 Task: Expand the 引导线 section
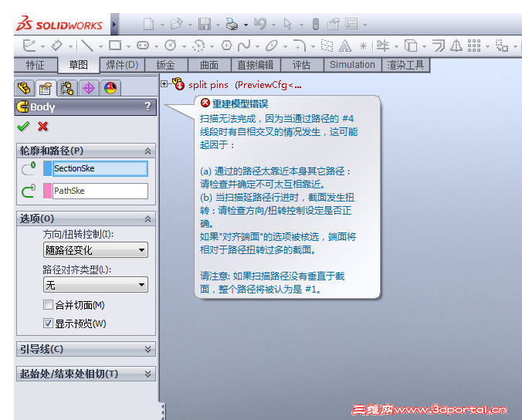[147, 349]
